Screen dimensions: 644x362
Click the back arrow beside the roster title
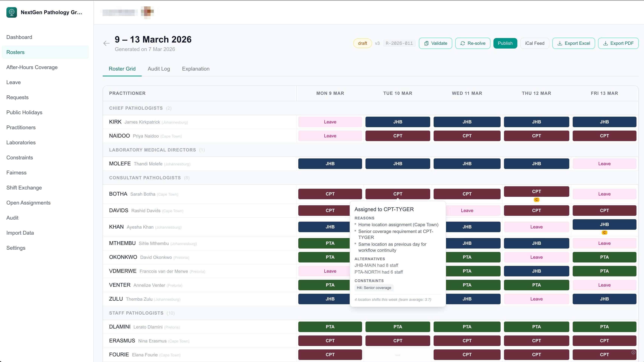(x=107, y=43)
